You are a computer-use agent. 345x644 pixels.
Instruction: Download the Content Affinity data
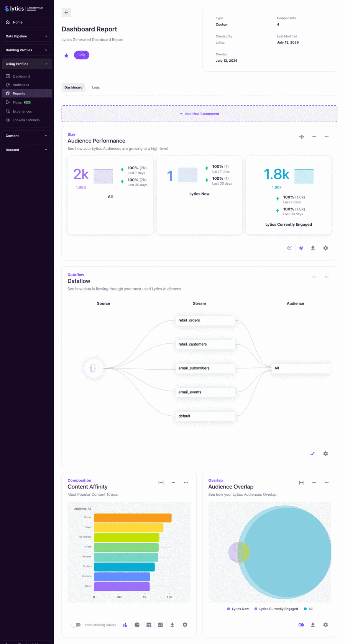[x=172, y=625]
